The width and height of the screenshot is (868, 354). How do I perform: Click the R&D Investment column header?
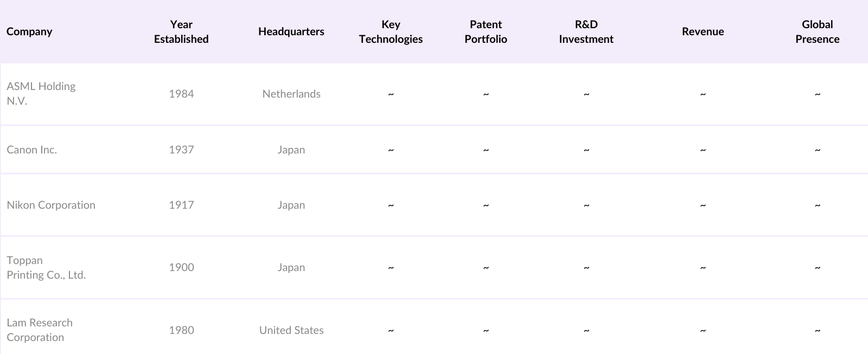click(586, 31)
